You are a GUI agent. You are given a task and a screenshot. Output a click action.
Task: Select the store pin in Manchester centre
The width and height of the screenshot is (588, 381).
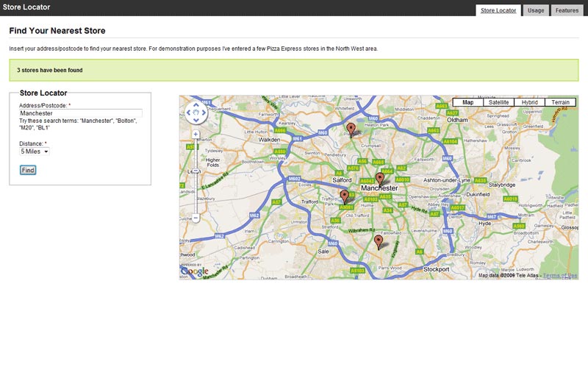379,179
